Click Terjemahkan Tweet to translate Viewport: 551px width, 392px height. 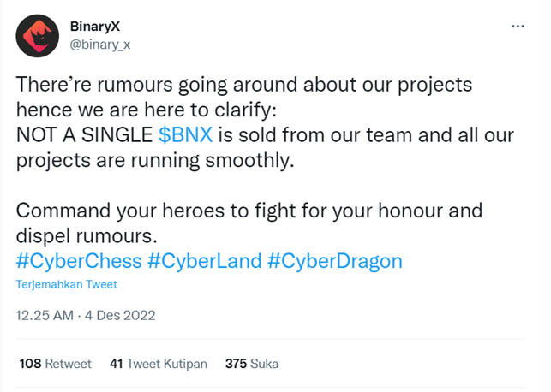tap(67, 284)
